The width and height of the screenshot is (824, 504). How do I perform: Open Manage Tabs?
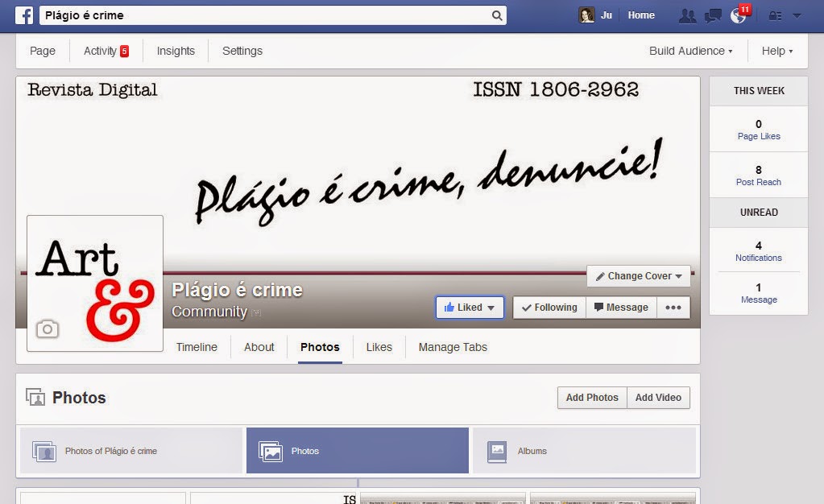pyautogui.click(x=453, y=347)
